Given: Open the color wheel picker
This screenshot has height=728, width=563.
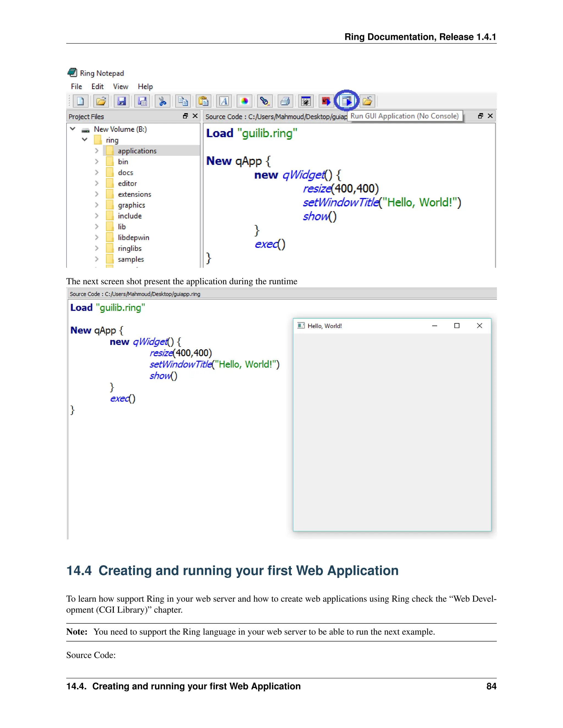Looking at the screenshot, I should (x=244, y=101).
